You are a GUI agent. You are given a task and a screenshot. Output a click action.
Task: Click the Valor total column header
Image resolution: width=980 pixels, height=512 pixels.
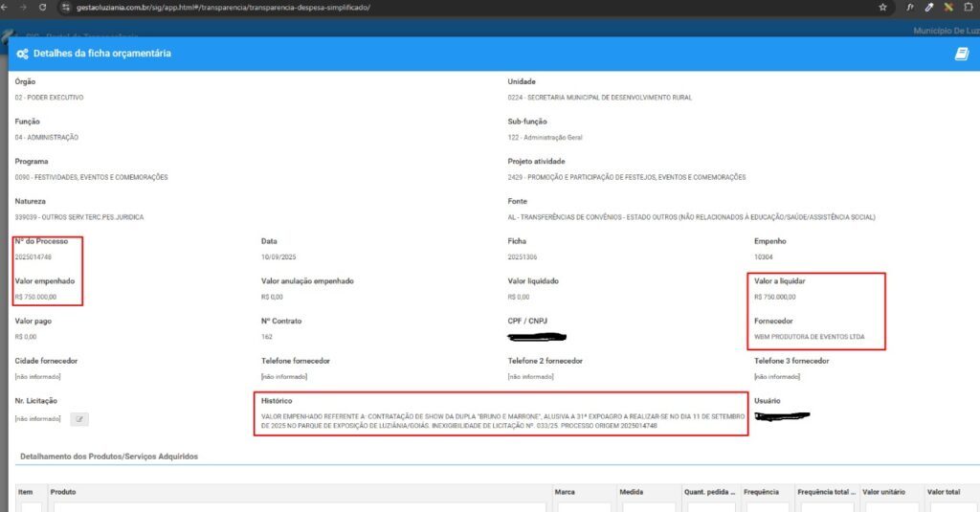[943, 492]
